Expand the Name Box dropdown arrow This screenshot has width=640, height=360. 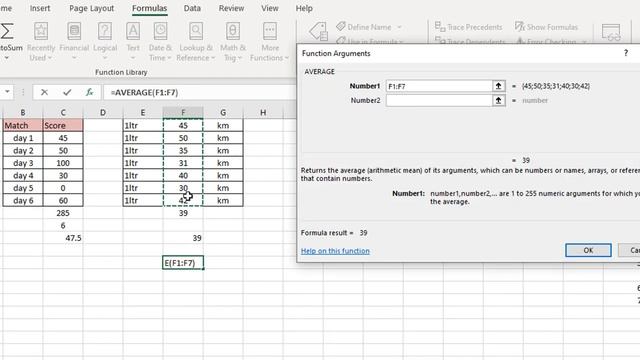click(7, 92)
